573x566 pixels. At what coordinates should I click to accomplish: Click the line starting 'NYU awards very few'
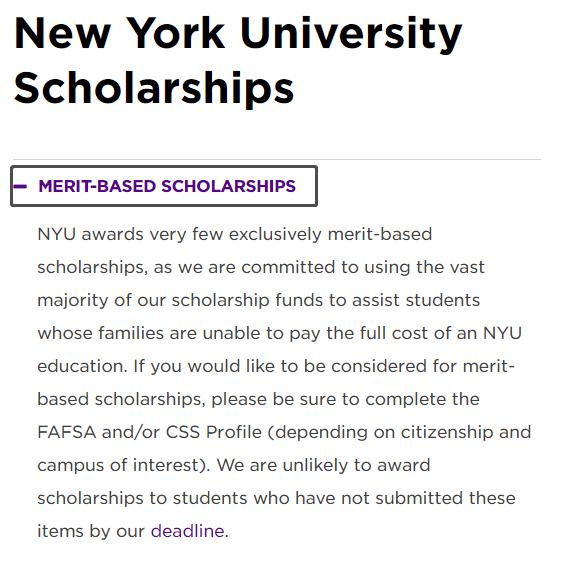point(235,234)
